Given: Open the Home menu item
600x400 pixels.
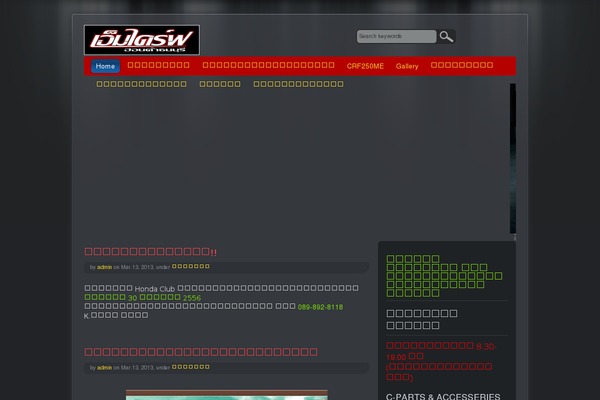Looking at the screenshot, I should click(105, 66).
